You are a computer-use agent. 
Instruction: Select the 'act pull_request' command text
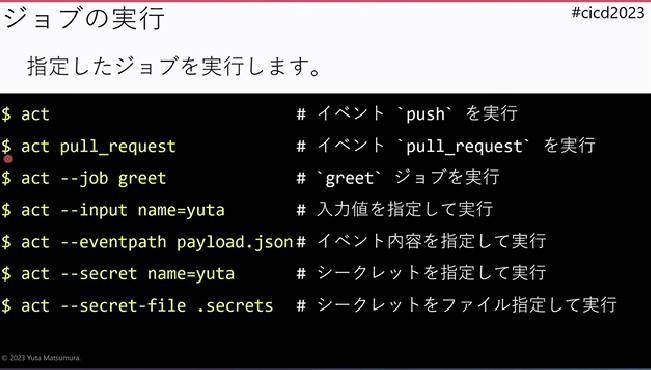click(98, 147)
